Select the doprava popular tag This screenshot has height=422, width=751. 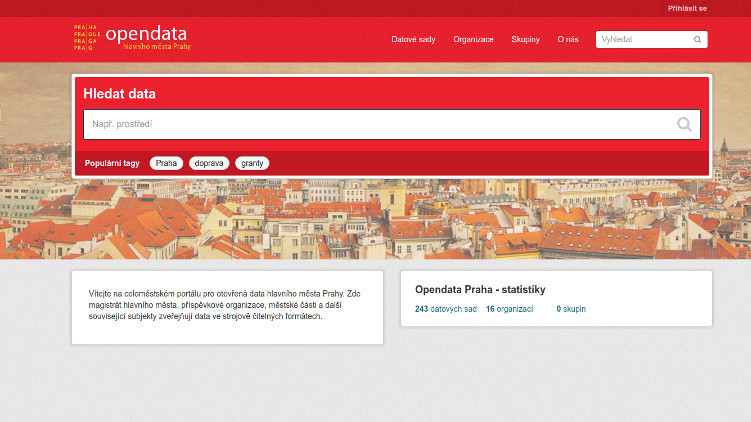click(x=209, y=163)
